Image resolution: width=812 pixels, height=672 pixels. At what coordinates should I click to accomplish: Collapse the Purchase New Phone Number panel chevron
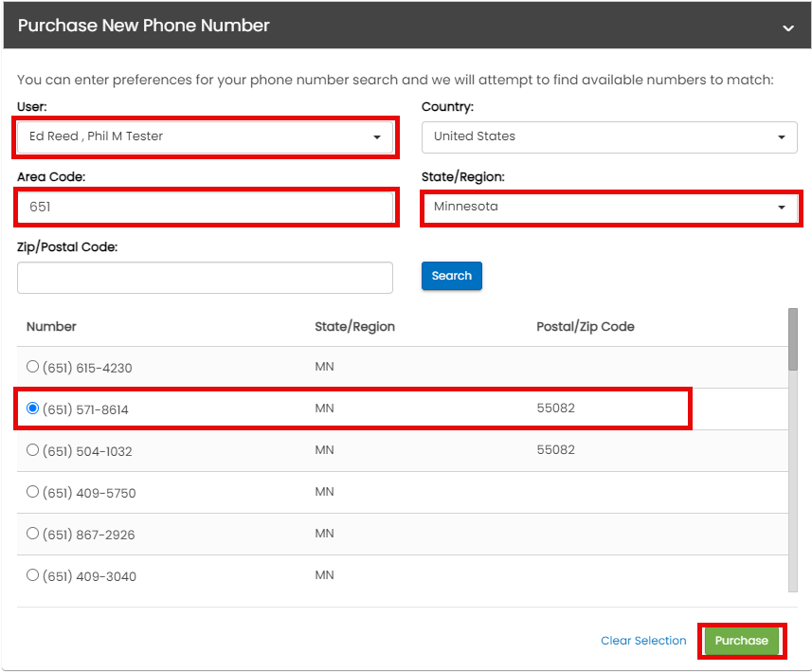787,28
